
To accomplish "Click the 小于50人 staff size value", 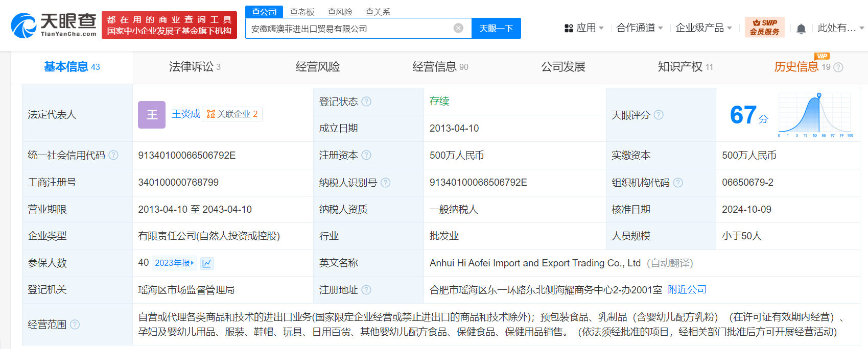I will [742, 236].
